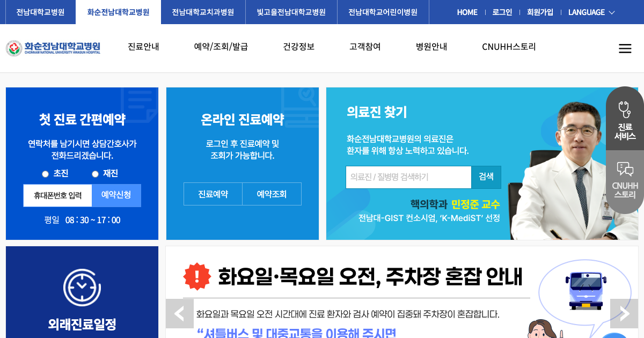This screenshot has height=338, width=644.
Task: Open the hamburger all-menu icon
Action: click(625, 48)
